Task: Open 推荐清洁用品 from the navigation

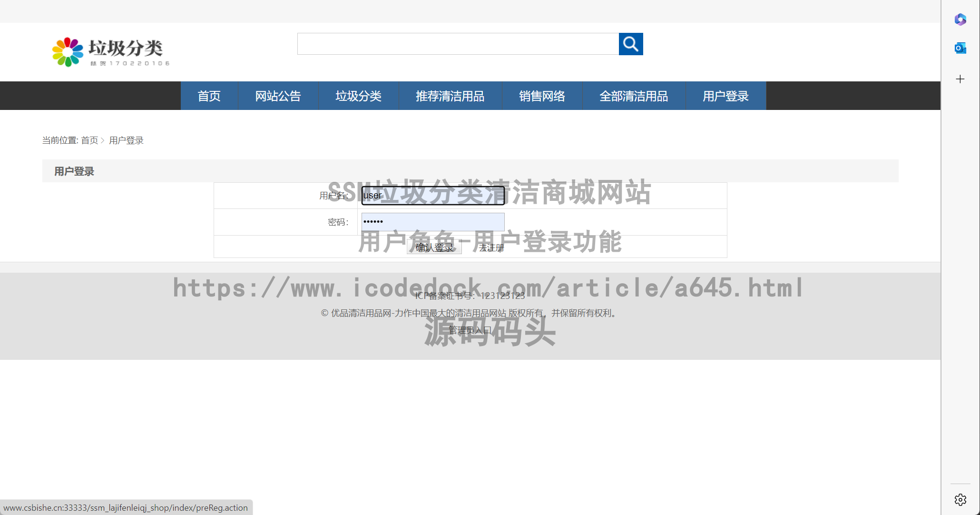Action: [x=450, y=96]
